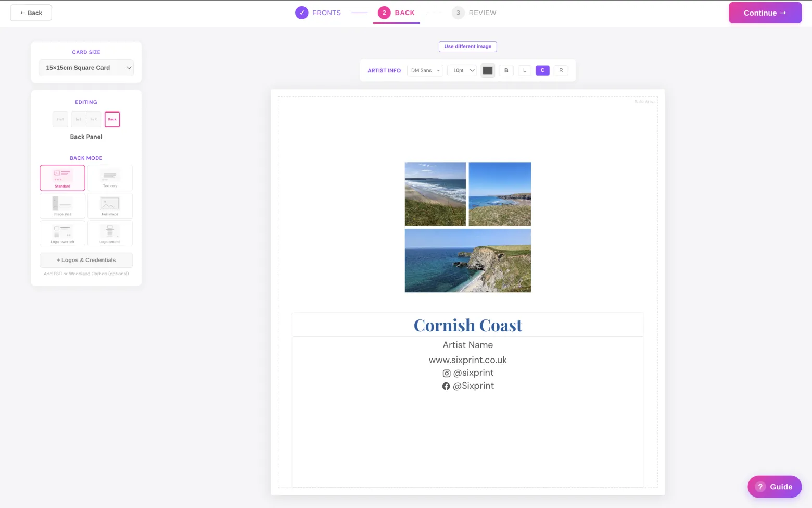Select the Standard back mode layout
This screenshot has height=508, width=812.
tap(62, 178)
